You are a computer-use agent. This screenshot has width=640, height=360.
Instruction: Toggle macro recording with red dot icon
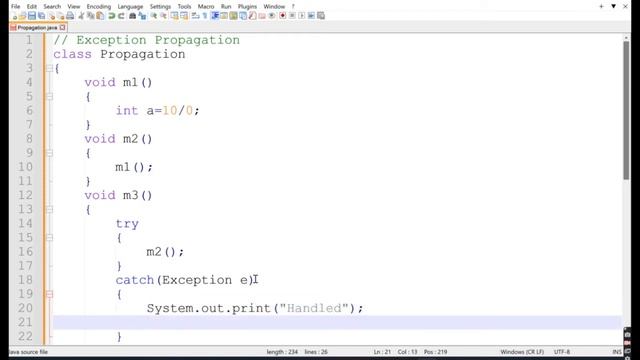pyautogui.click(x=282, y=16)
